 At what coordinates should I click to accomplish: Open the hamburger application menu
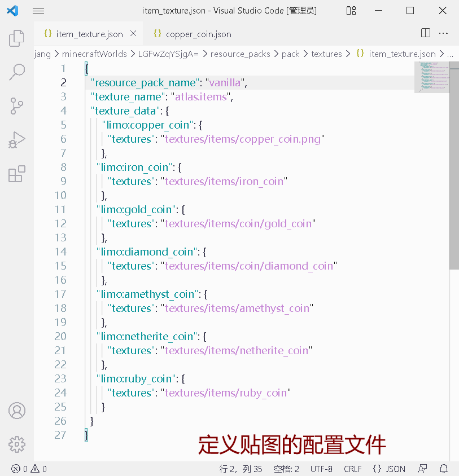[38, 11]
